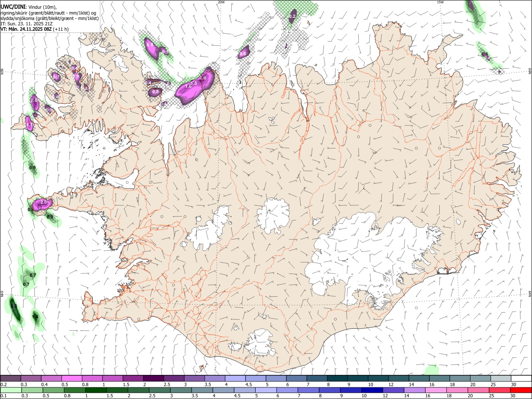Click the light violet 14 swatch in bottom legend row
532x399 pixels.
pos(414,390)
